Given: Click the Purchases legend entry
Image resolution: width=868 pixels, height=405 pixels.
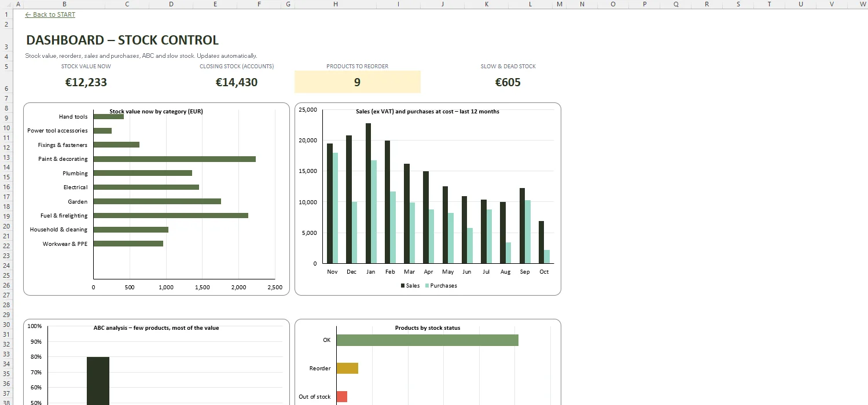Looking at the screenshot, I should point(441,286).
